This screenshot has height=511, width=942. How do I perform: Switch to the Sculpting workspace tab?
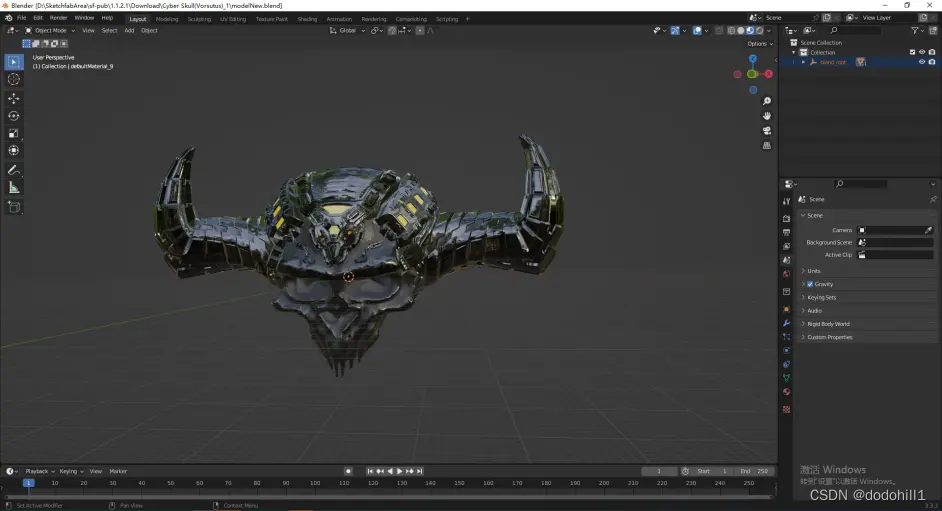pos(199,19)
